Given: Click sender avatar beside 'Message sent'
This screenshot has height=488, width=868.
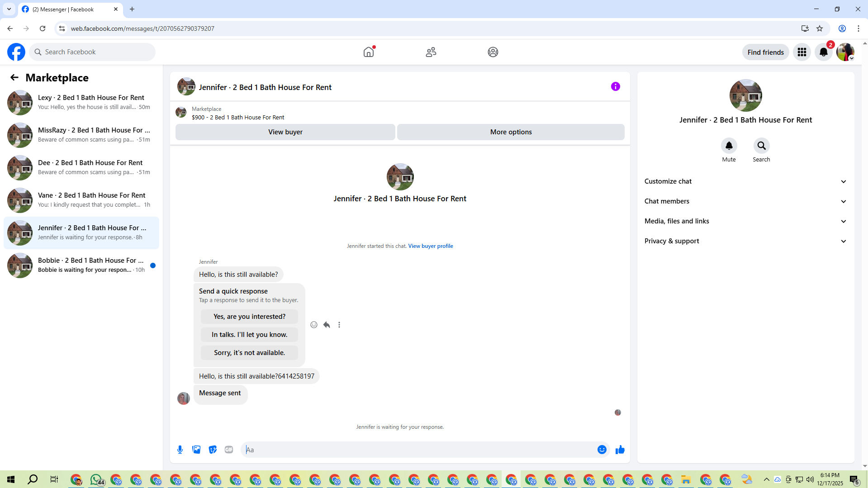Looking at the screenshot, I should pos(184,398).
